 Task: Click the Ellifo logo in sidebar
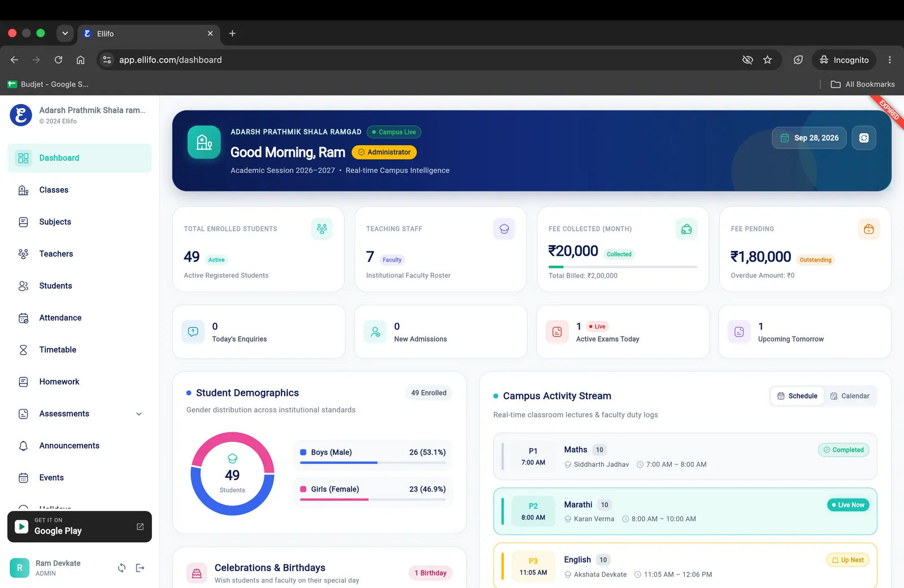click(x=21, y=115)
